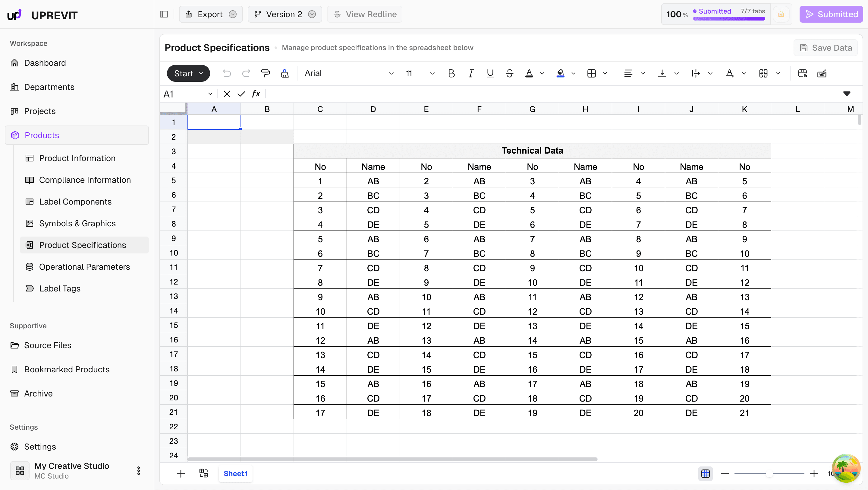
Task: Click the cell borders icon
Action: click(591, 73)
